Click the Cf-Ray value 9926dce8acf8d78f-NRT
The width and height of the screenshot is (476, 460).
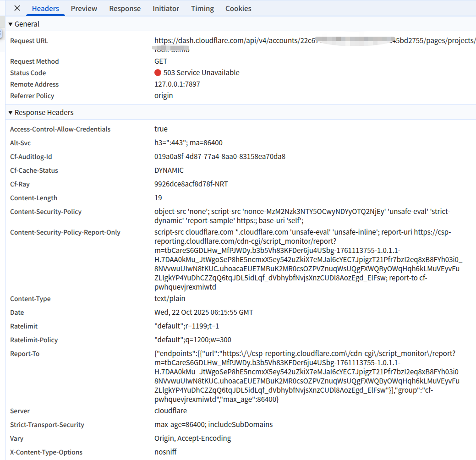pos(191,184)
